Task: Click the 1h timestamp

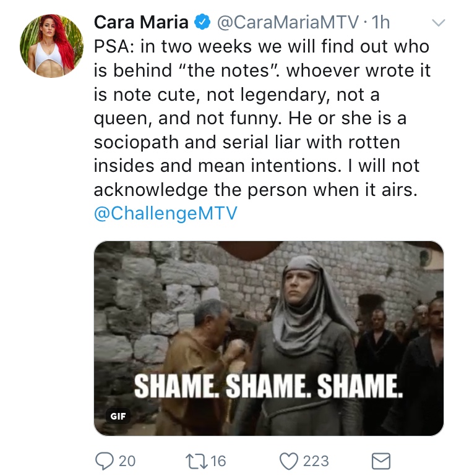Action: click(x=380, y=22)
